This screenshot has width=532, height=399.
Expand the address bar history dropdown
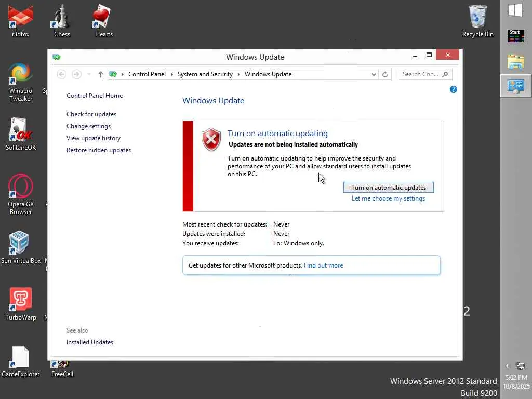[x=374, y=74]
